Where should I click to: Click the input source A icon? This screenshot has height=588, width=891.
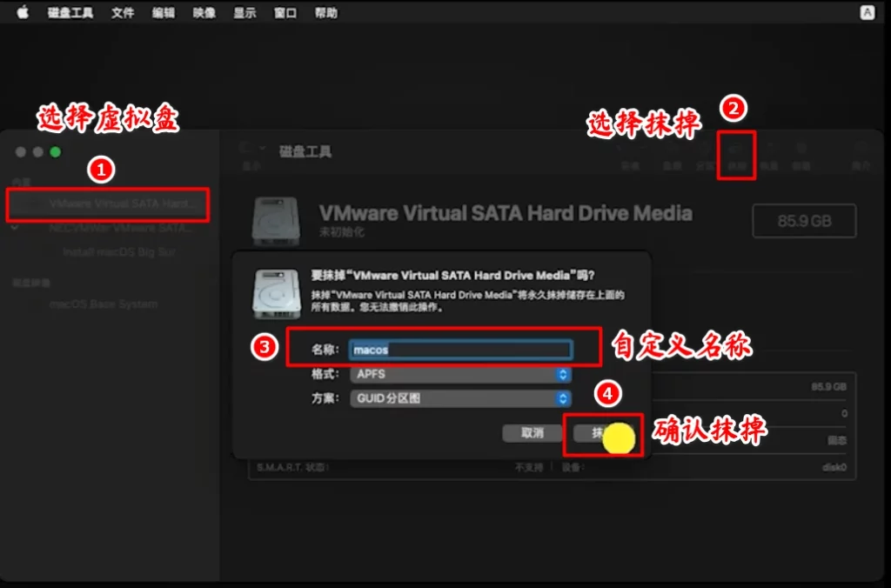point(868,12)
